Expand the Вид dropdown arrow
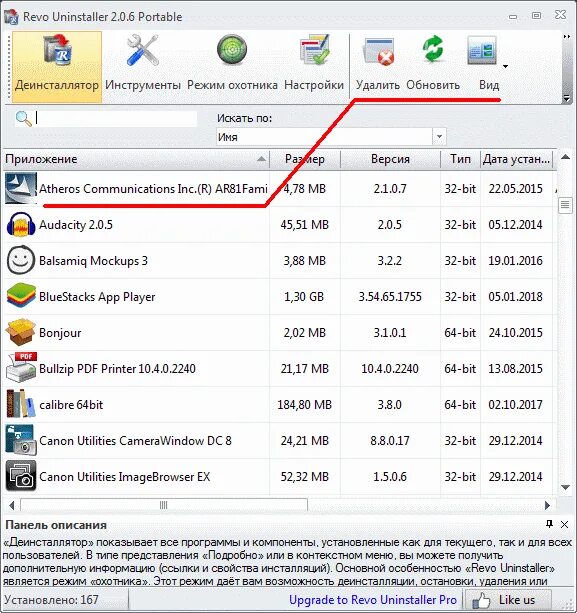Viewport: 577px width, 613px height. 505,66
